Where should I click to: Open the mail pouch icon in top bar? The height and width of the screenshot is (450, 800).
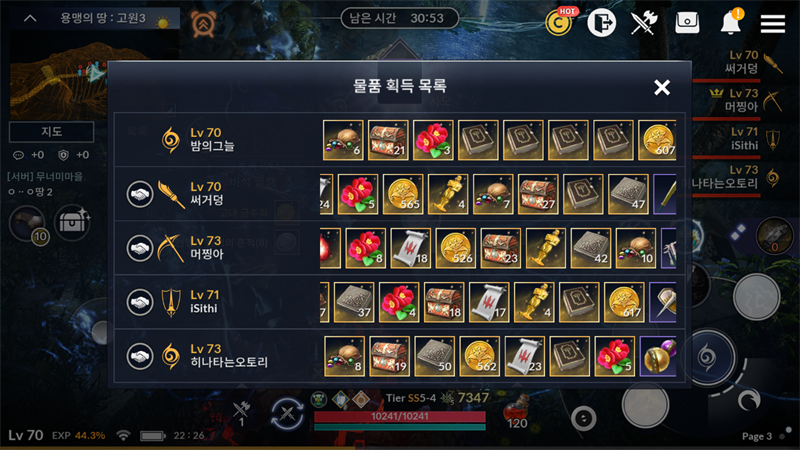[687, 23]
